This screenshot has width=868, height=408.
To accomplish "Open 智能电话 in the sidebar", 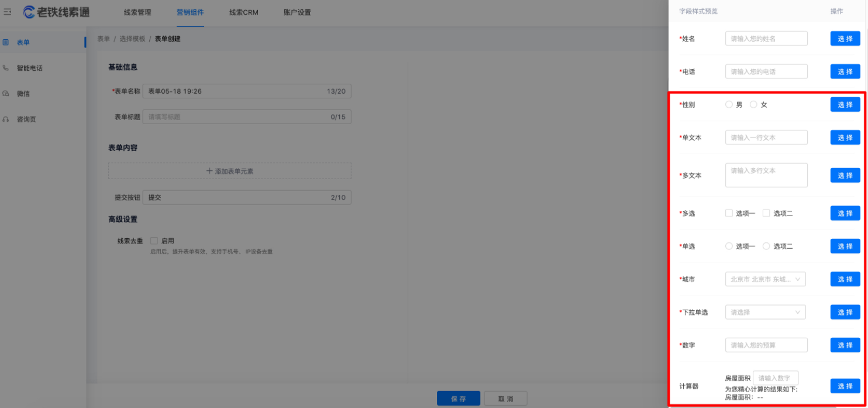I will 29,68.
